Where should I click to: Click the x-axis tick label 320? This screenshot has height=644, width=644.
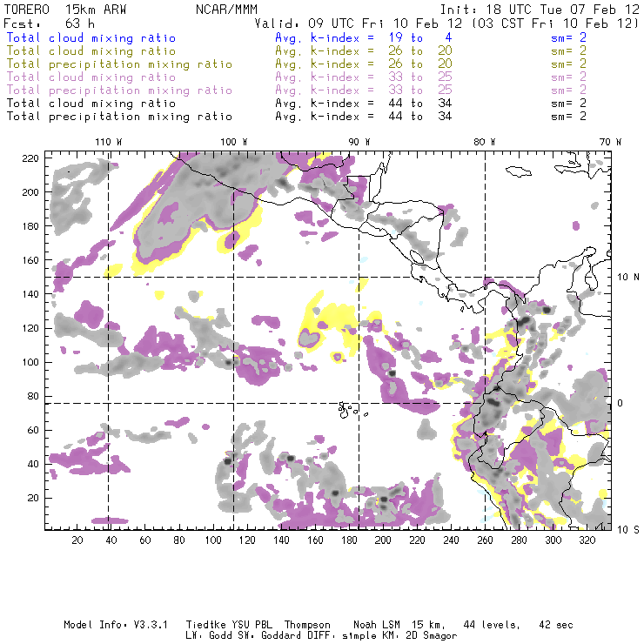(x=588, y=540)
